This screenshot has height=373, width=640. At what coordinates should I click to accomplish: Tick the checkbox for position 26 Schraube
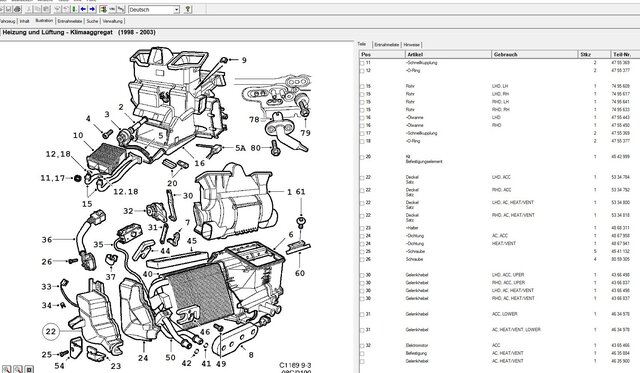362,260
